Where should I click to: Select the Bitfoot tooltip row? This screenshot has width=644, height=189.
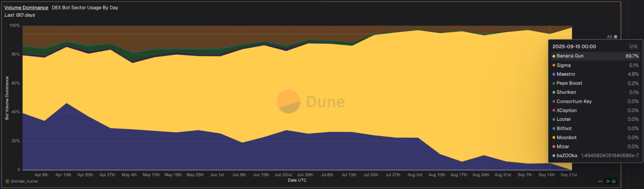(x=595, y=128)
